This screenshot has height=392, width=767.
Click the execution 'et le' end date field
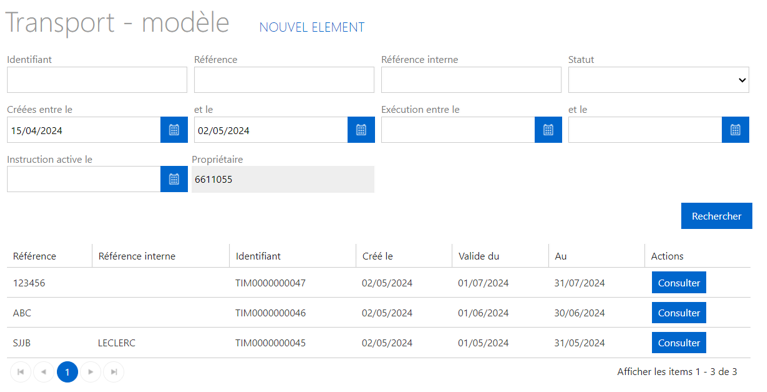[645, 130]
